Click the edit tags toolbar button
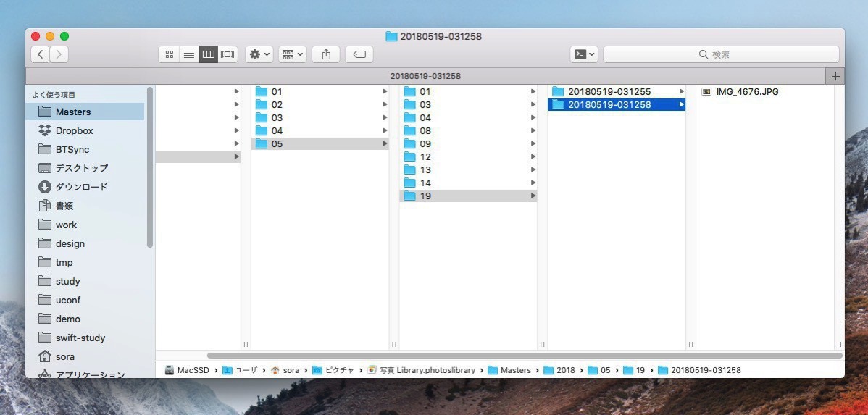 (x=359, y=54)
